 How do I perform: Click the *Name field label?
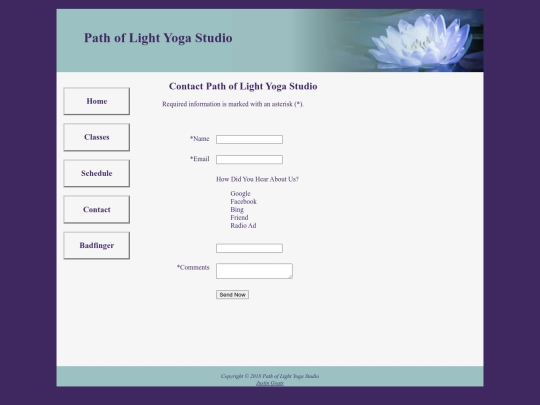coord(200,139)
